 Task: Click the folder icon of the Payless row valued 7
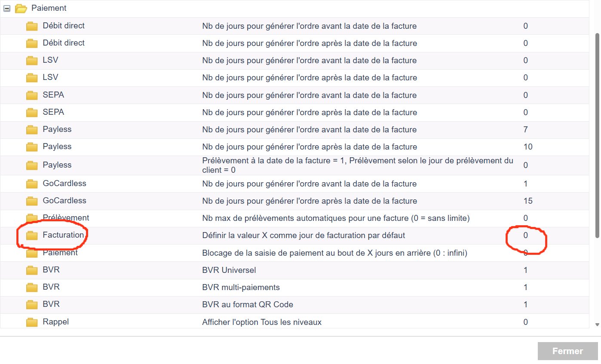(32, 129)
